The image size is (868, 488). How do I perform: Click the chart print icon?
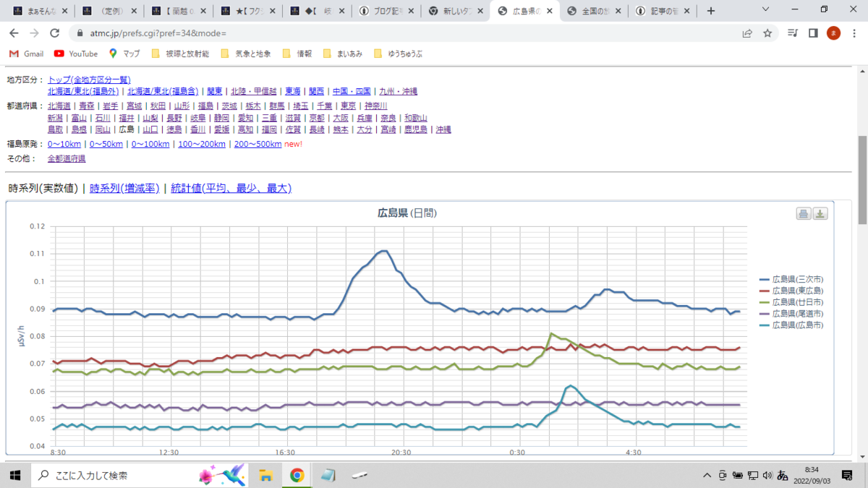[804, 213]
